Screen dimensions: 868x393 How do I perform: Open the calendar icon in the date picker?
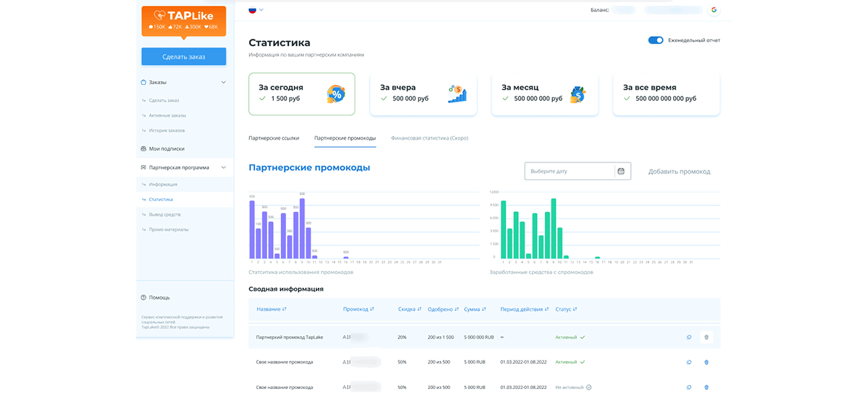coord(621,171)
